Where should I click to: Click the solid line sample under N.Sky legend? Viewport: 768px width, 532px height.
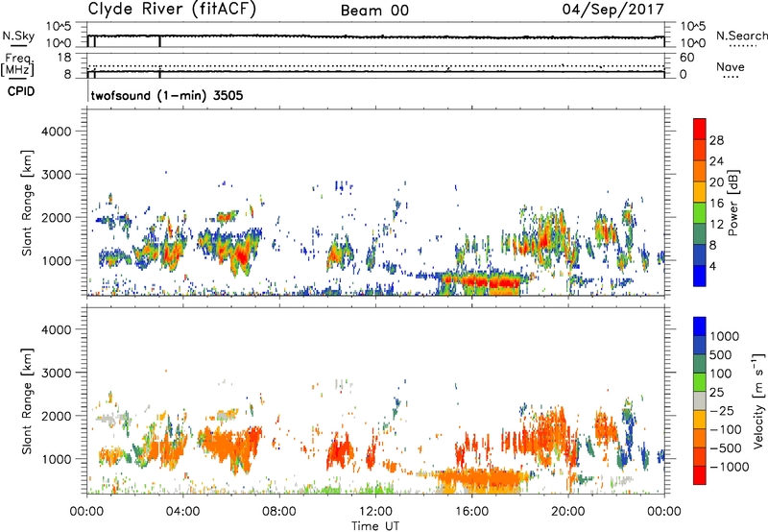click(x=17, y=46)
